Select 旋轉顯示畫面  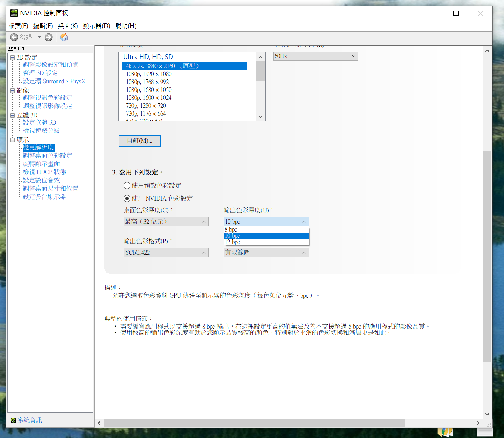click(41, 164)
